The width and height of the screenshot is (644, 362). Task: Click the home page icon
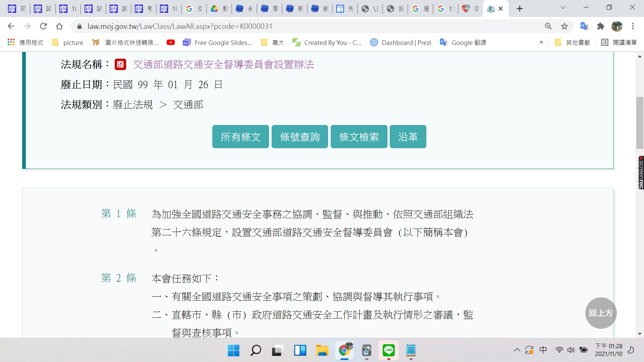tap(59, 26)
